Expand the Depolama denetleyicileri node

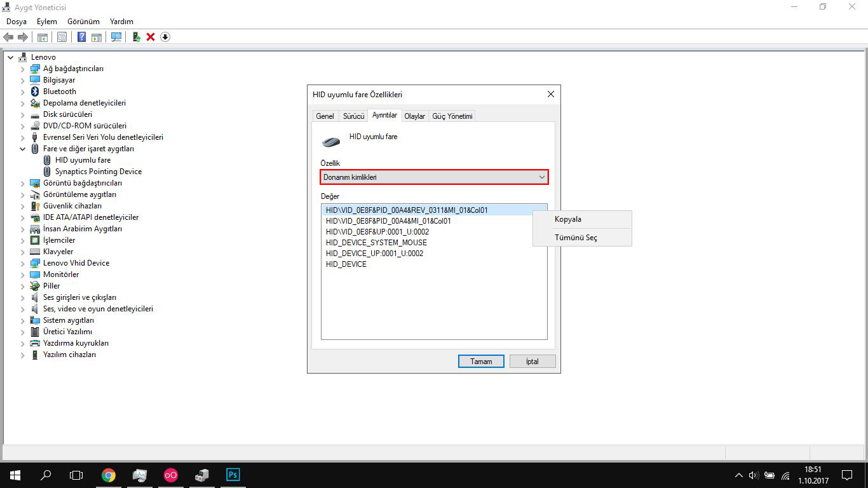(x=23, y=103)
